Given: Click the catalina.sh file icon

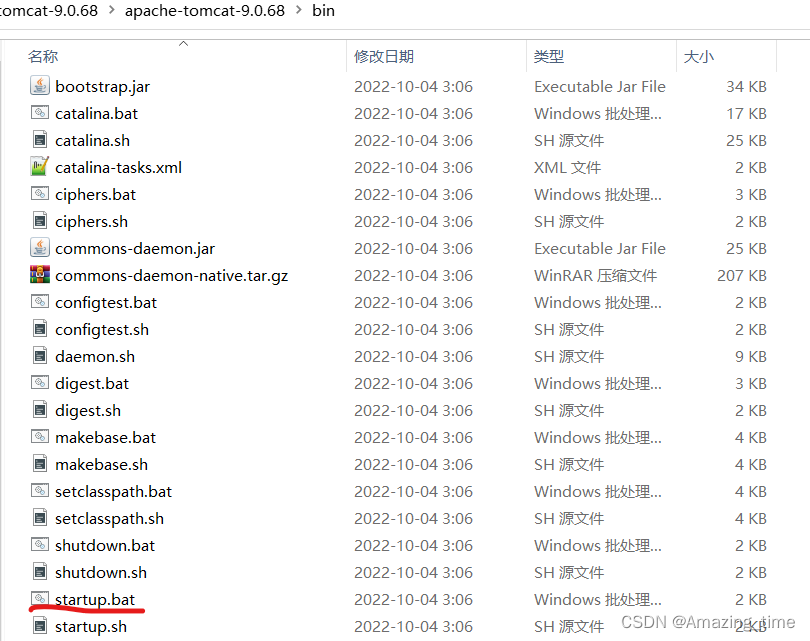Looking at the screenshot, I should [x=40, y=139].
